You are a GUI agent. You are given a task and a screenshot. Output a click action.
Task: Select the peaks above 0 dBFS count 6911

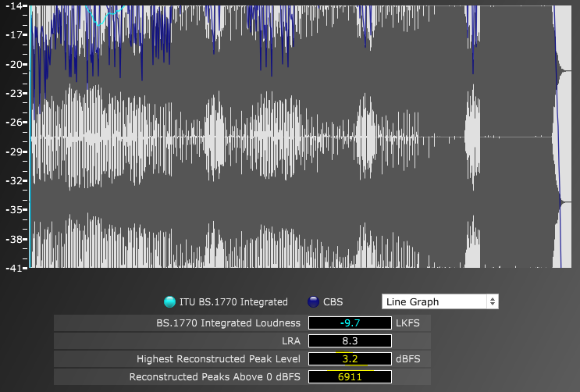(x=350, y=377)
